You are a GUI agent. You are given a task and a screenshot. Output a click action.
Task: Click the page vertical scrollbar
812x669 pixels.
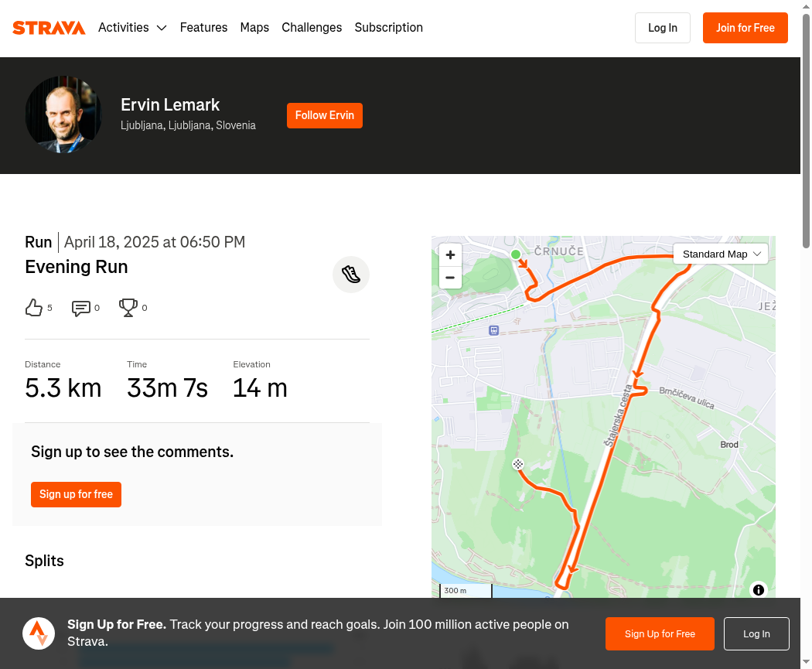point(807,131)
